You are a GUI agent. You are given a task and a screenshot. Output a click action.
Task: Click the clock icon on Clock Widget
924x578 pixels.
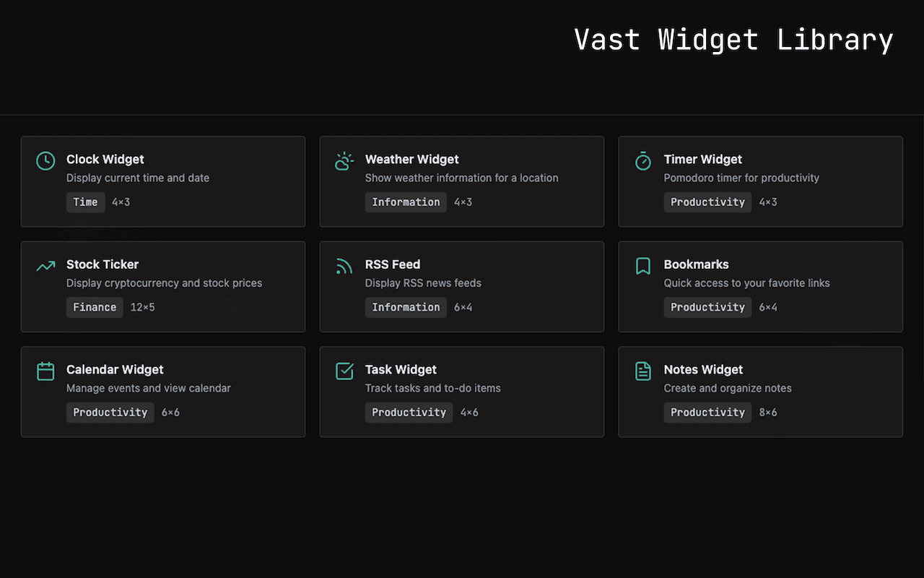45,161
